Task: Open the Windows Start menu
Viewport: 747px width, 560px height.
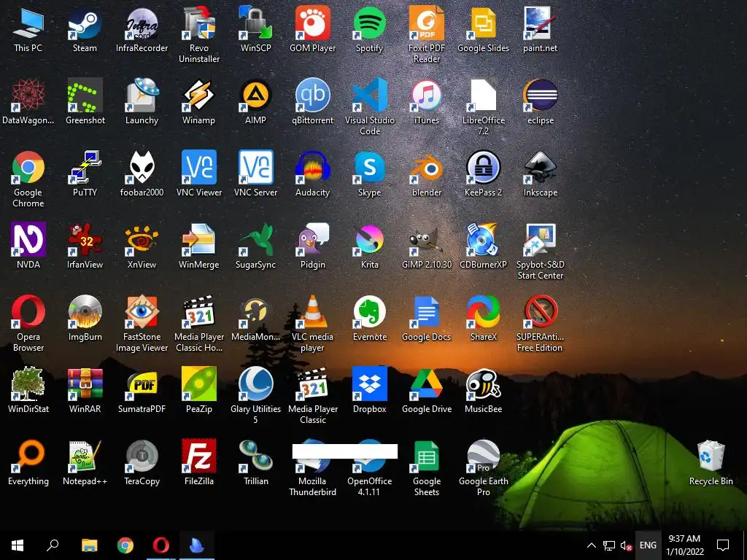Action: tap(18, 545)
